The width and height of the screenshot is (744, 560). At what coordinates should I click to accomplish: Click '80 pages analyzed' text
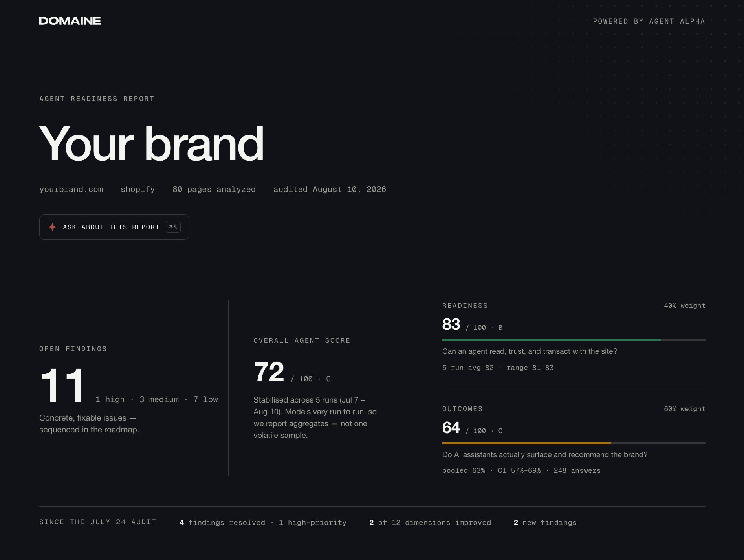pyautogui.click(x=214, y=189)
